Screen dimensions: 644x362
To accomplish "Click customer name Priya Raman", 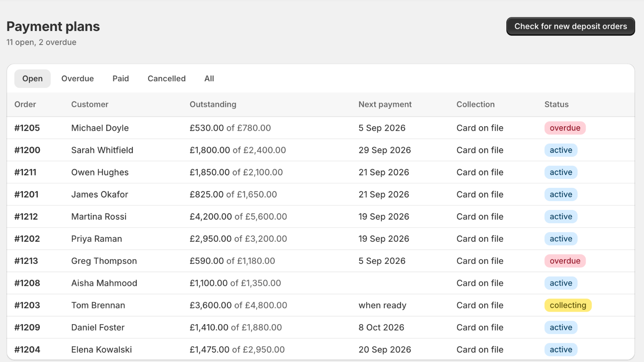I will click(97, 239).
